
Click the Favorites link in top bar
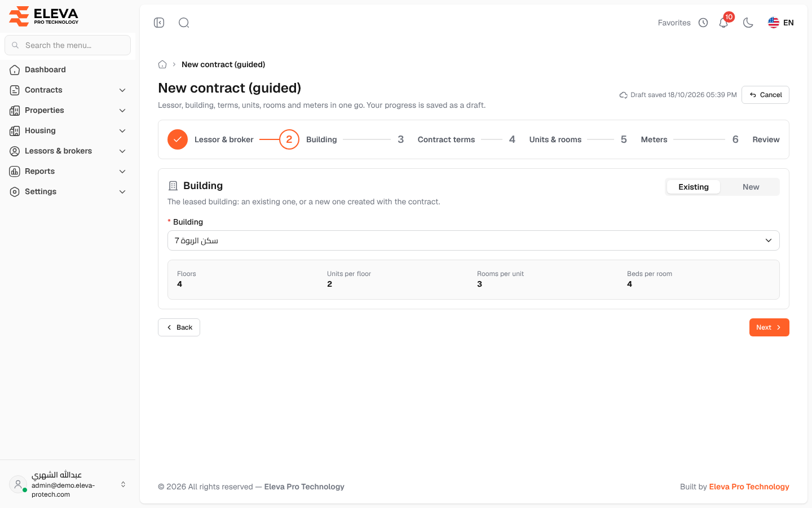coord(674,23)
